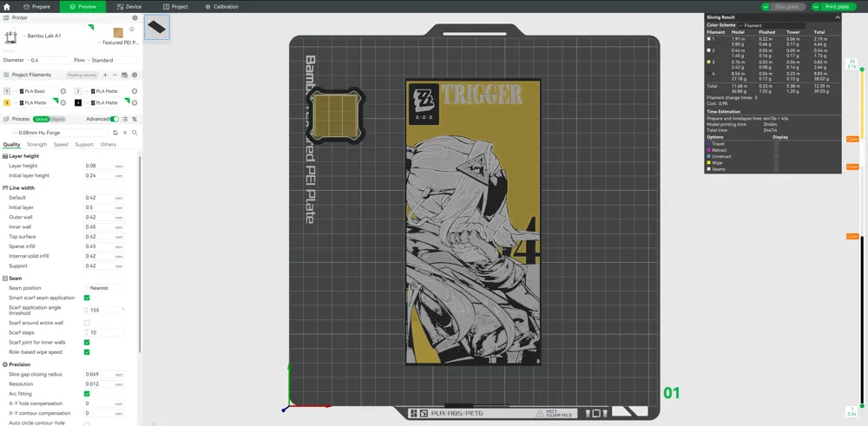Switch to the Calibration tab
Image resolution: width=868 pixels, height=426 pixels.
(221, 7)
